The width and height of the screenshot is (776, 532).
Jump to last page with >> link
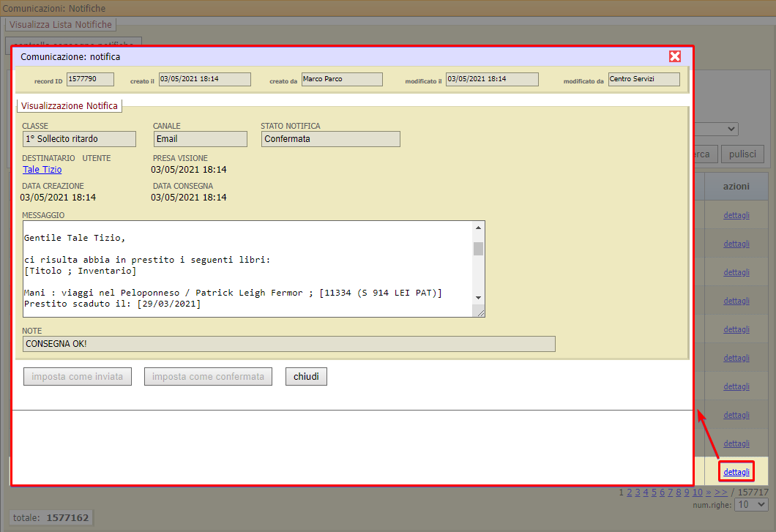pyautogui.click(x=720, y=492)
